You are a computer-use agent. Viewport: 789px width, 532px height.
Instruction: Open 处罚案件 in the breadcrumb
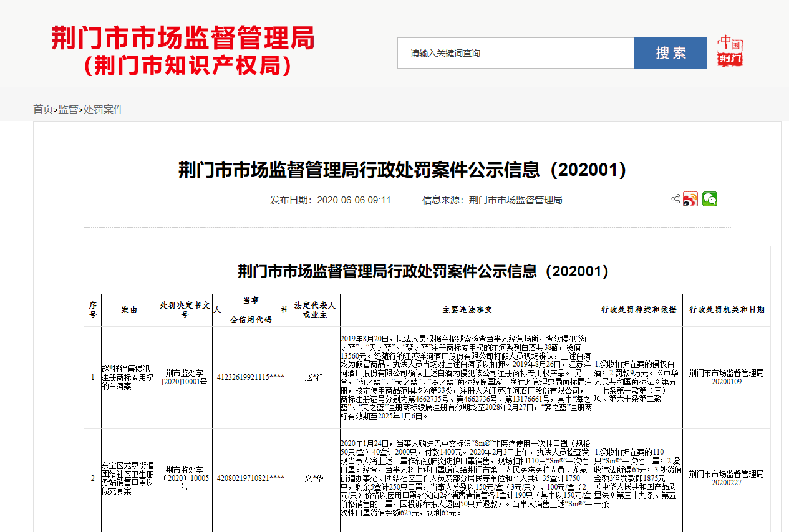(x=104, y=109)
